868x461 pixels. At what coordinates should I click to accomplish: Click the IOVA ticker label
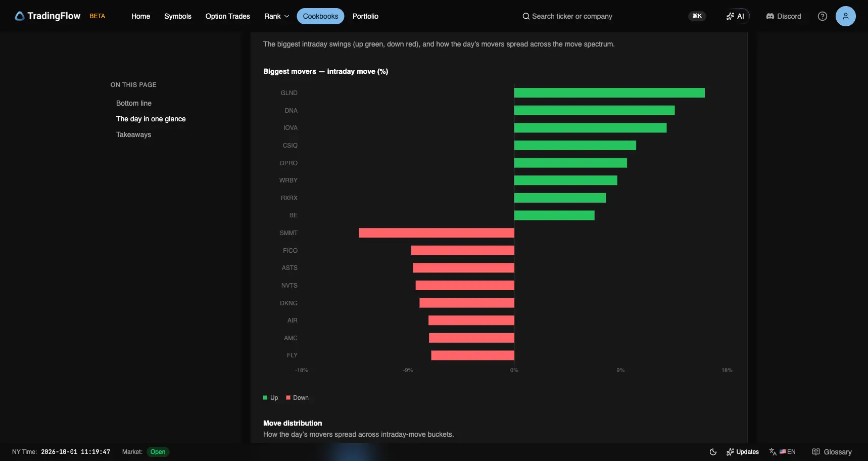tap(291, 128)
